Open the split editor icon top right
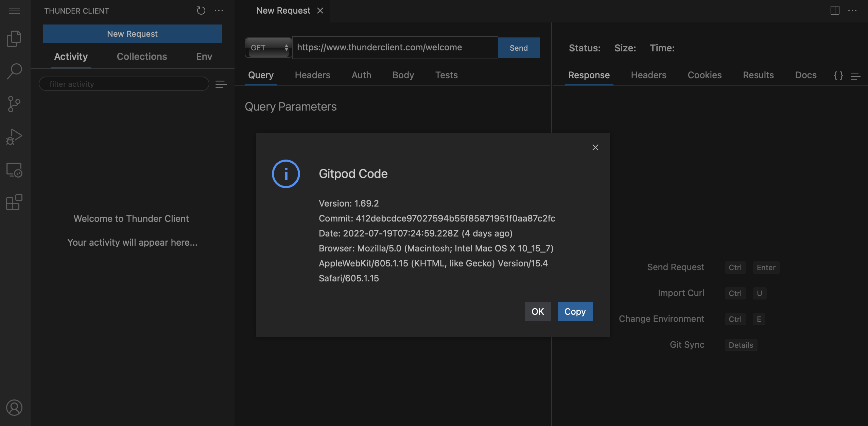 (x=835, y=11)
